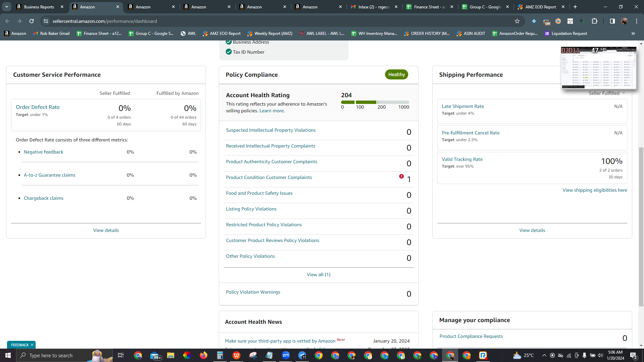The width and height of the screenshot is (644, 362).
Task: Open the Snipping Tool on taskbar
Action: [x=253, y=355]
